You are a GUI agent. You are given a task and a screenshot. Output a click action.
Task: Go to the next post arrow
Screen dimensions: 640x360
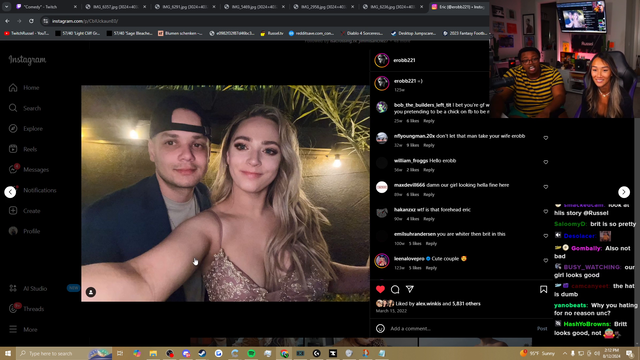point(624,192)
